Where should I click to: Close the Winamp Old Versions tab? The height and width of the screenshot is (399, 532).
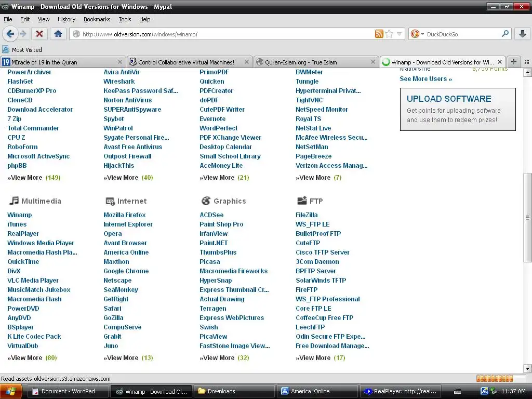click(x=500, y=62)
